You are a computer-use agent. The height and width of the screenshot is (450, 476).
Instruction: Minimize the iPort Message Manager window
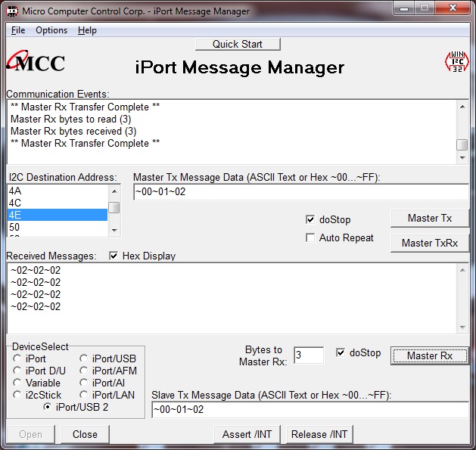pos(404,8)
